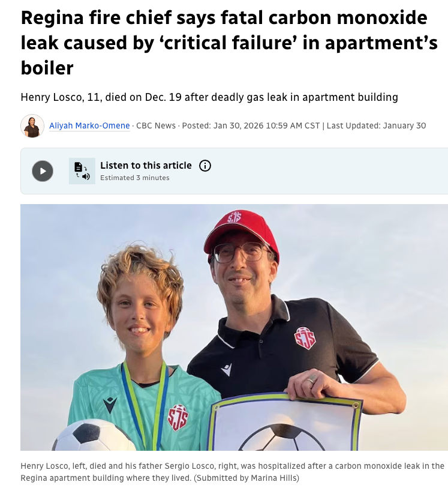Click the empty area of the listen panel
448x491 pixels.
tap(329, 171)
